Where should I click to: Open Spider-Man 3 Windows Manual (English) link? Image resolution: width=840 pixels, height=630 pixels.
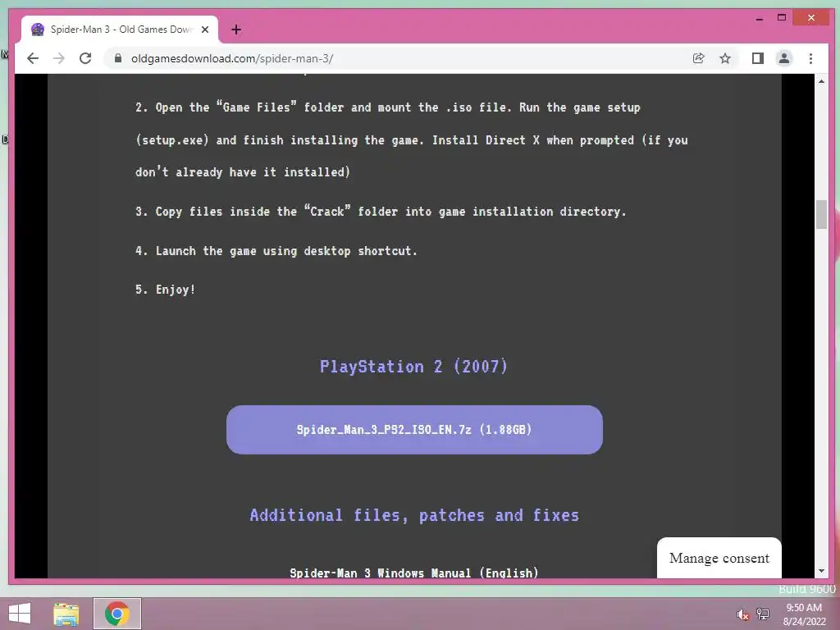pos(414,573)
